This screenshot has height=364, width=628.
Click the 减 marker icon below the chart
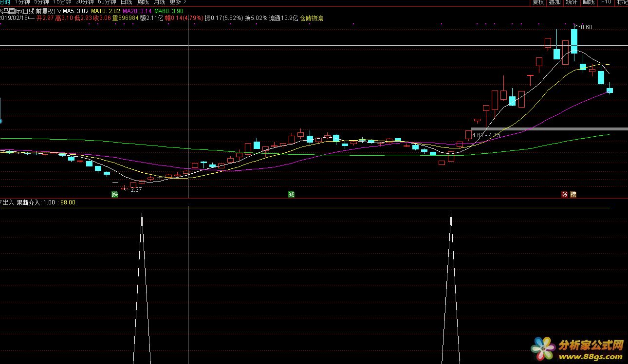coord(291,195)
